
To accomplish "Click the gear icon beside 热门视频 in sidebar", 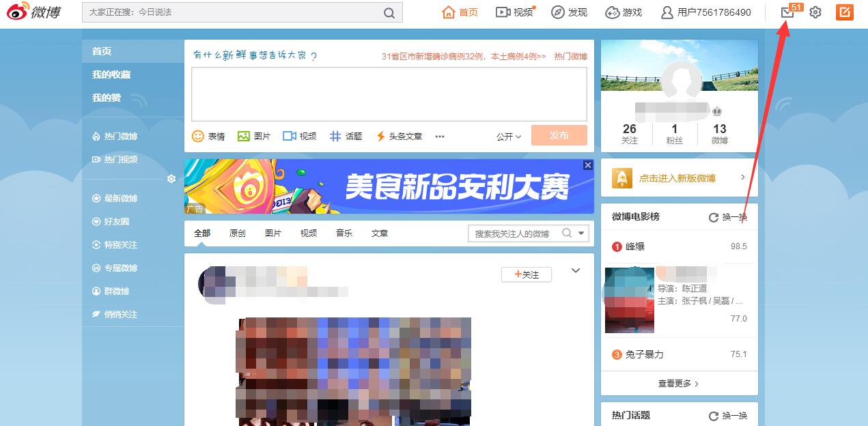I will [171, 179].
